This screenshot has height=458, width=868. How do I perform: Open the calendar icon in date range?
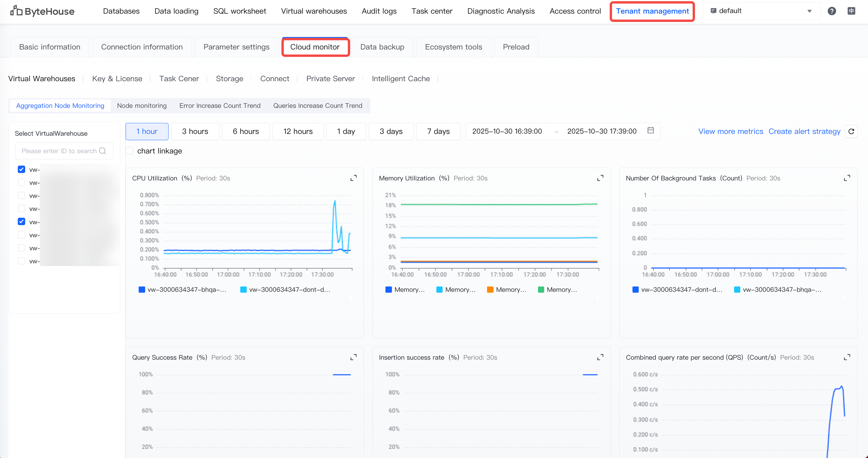(650, 131)
